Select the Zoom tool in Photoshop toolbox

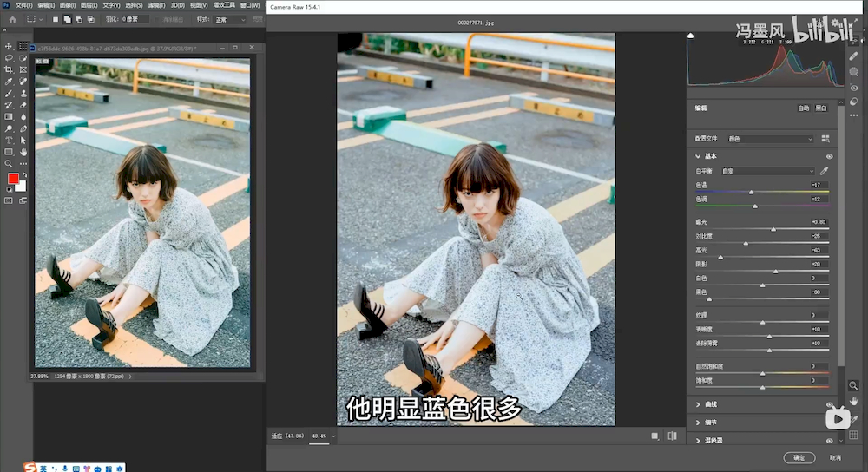tap(9, 164)
